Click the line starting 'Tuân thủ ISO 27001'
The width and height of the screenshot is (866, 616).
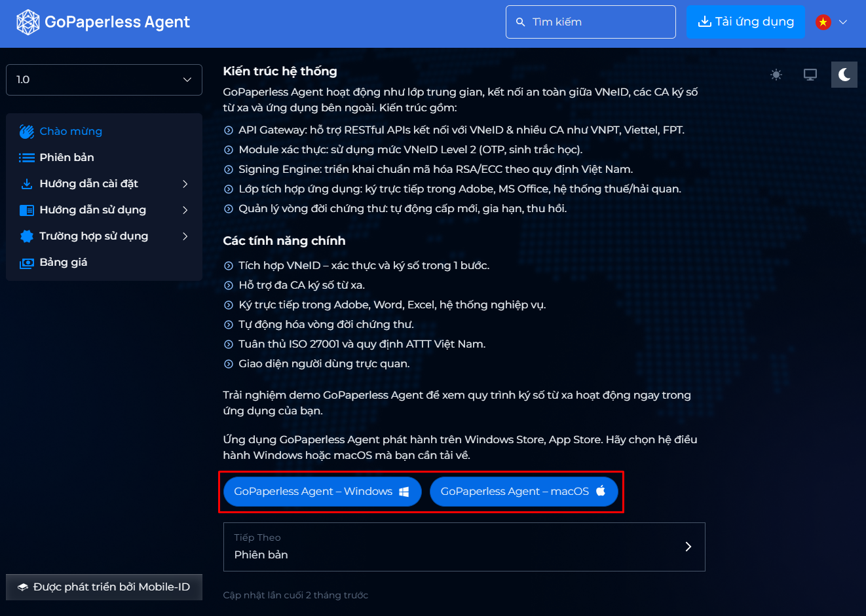coord(362,344)
